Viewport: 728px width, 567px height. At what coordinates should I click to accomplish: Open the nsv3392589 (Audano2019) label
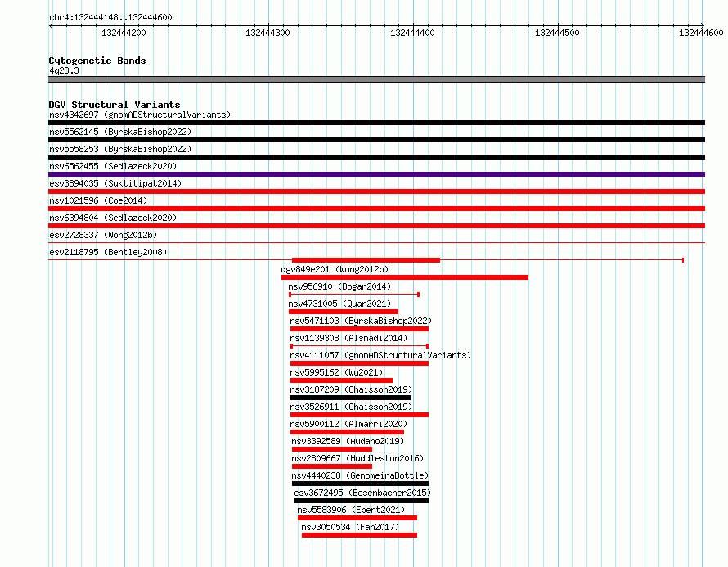(x=348, y=441)
